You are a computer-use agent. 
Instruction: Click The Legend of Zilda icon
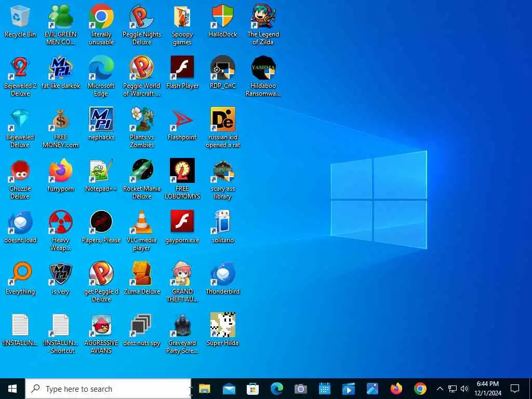[263, 16]
